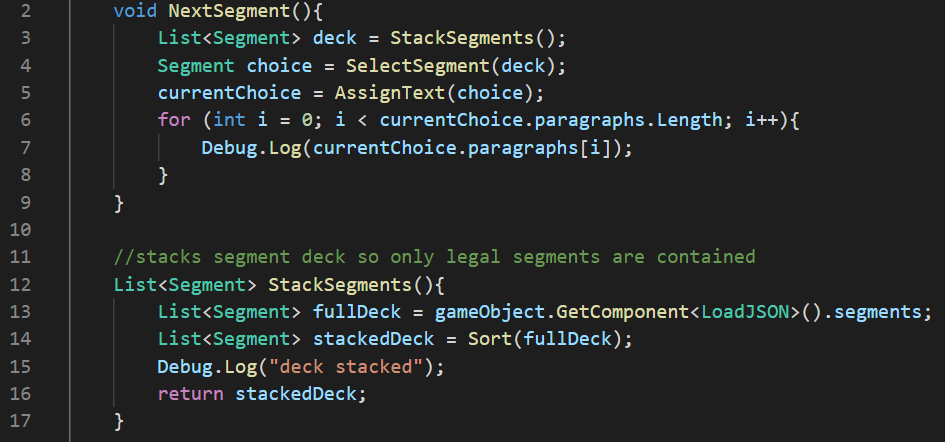The height and width of the screenshot is (442, 945).
Task: Click line number 2 in the gutter
Action: pyautogui.click(x=27, y=11)
